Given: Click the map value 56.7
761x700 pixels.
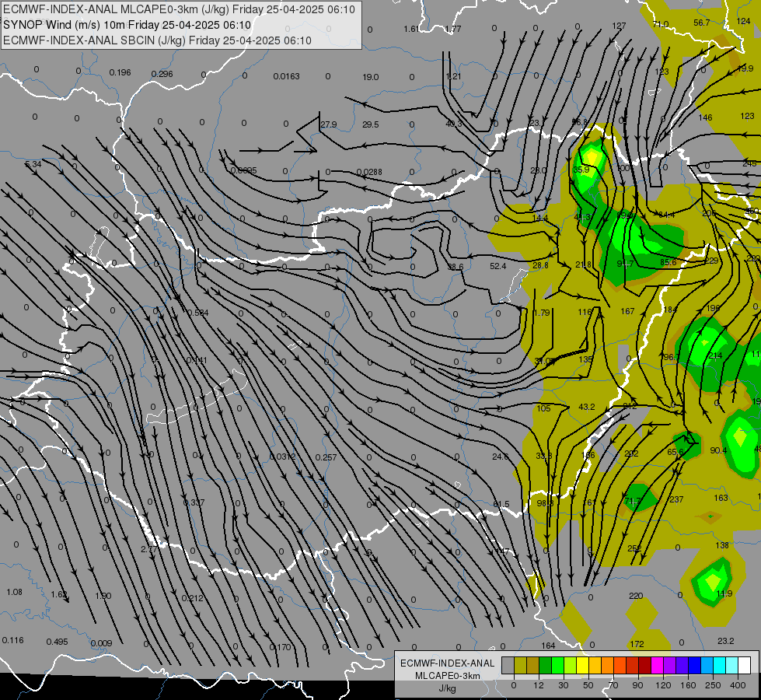Looking at the screenshot, I should point(702,23).
